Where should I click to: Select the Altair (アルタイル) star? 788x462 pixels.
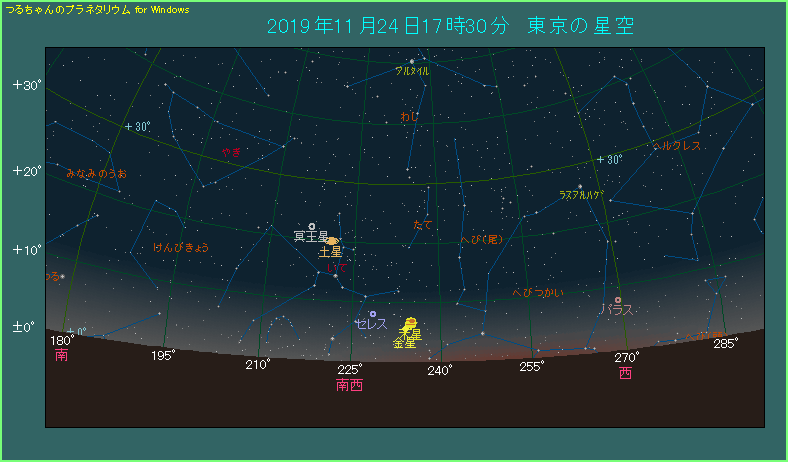(x=411, y=61)
